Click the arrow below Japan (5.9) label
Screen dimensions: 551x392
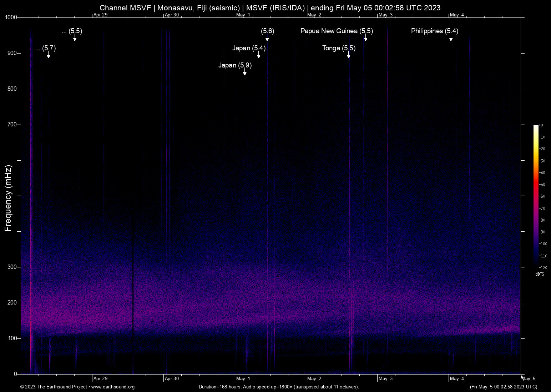(x=244, y=73)
